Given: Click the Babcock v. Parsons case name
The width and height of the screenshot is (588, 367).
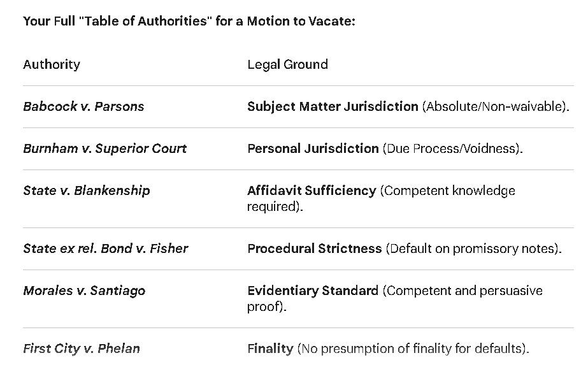Looking at the screenshot, I should tap(83, 106).
